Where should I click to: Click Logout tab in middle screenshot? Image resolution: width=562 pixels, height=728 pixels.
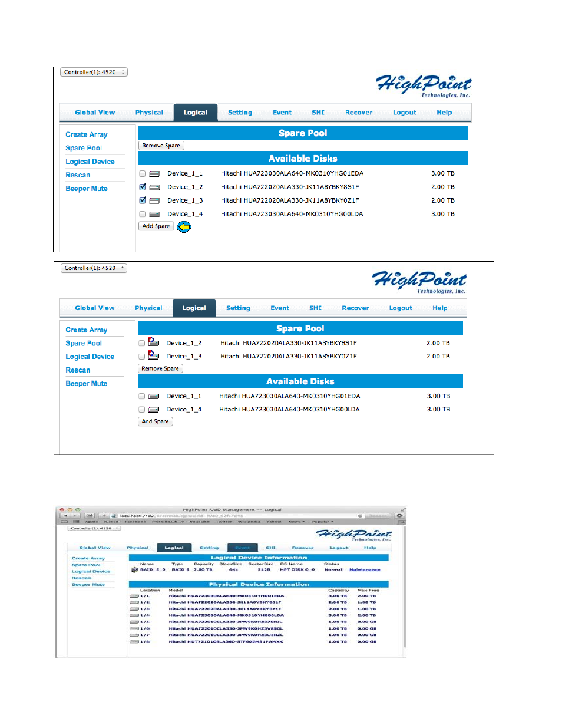tap(401, 308)
